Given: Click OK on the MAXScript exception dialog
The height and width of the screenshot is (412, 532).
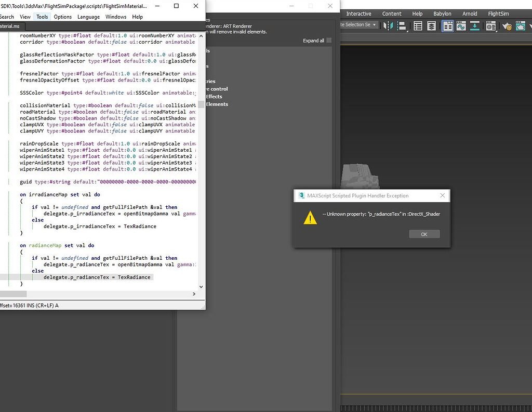Looking at the screenshot, I should point(424,234).
